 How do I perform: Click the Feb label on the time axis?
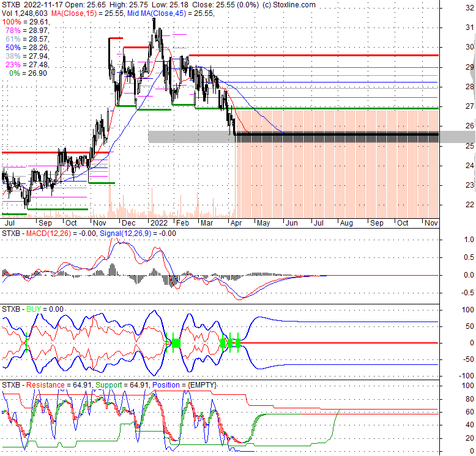(182, 223)
